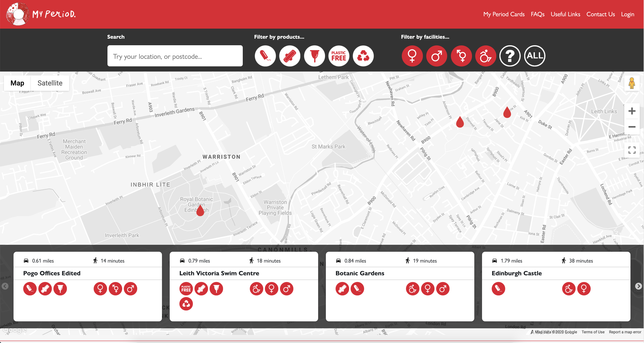Toggle the male toilets facility filter
The image size is (644, 343).
point(437,56)
